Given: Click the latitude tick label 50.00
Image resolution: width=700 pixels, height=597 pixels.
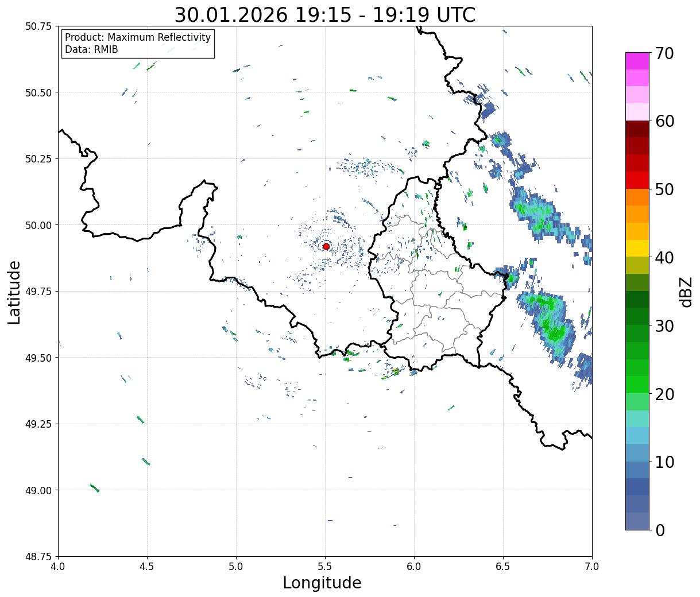Looking at the screenshot, I should pyautogui.click(x=38, y=225).
